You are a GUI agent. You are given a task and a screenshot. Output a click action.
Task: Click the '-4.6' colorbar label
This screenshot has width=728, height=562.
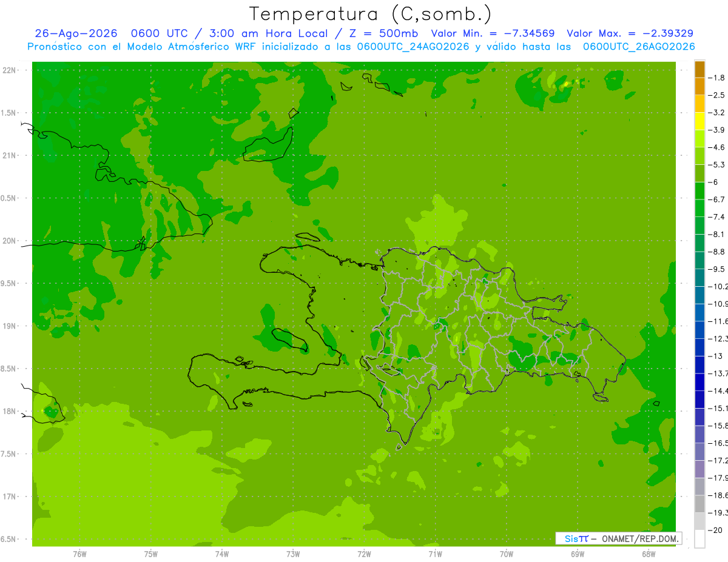point(716,147)
